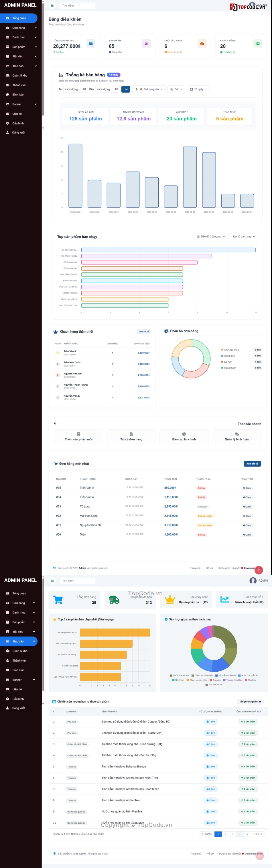Open the ADMIN avatar on the report page
Screen dimensions: 272x868
[x=253, y=580]
